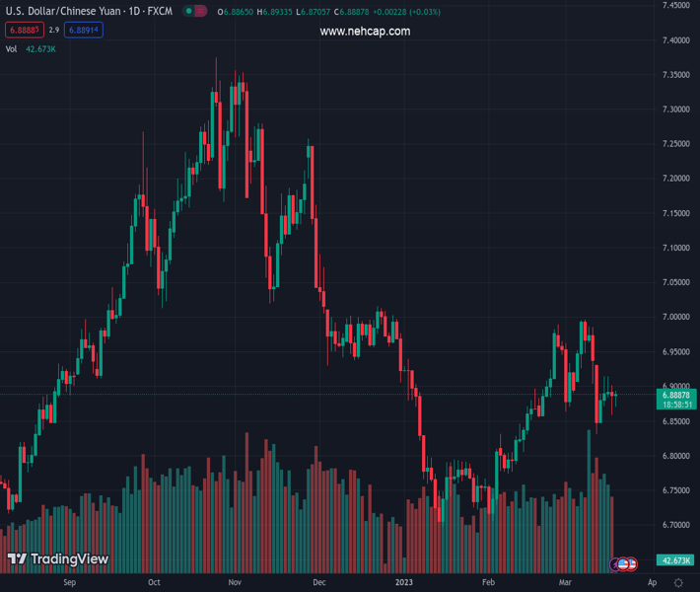Click the high value H6.89335

tap(274, 12)
